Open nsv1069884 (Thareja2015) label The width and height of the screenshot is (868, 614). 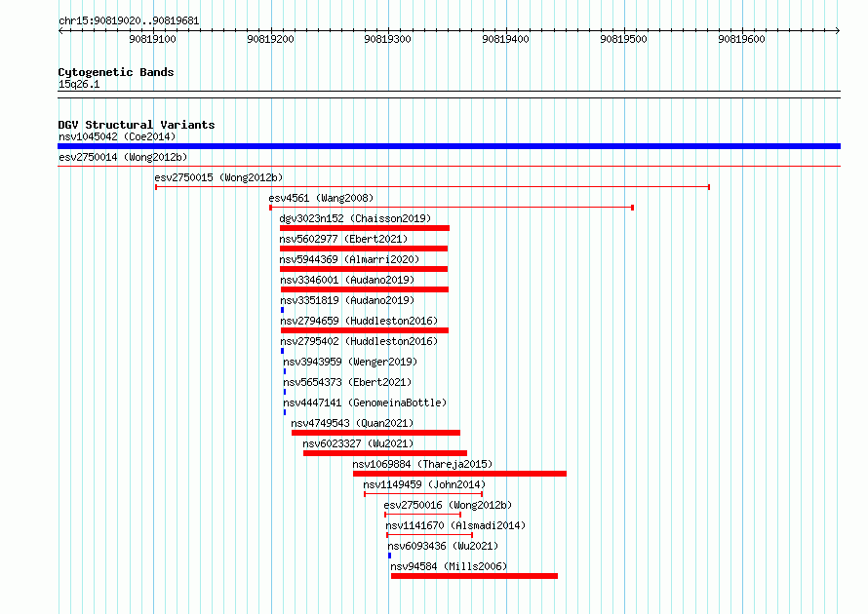click(422, 464)
